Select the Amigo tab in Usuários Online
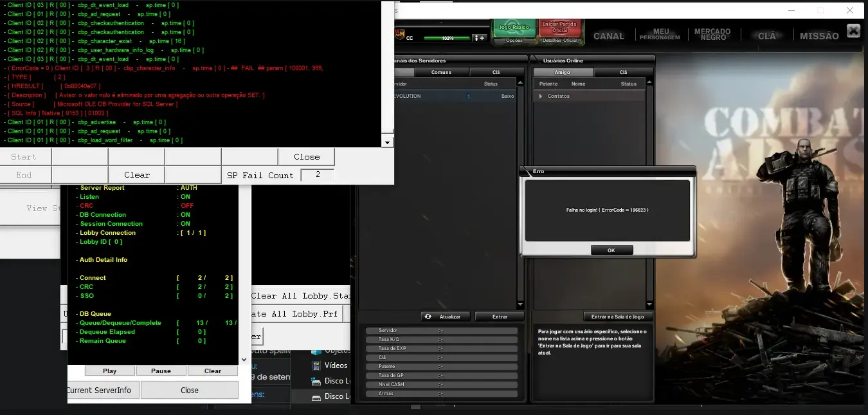The image size is (868, 415). (x=563, y=72)
